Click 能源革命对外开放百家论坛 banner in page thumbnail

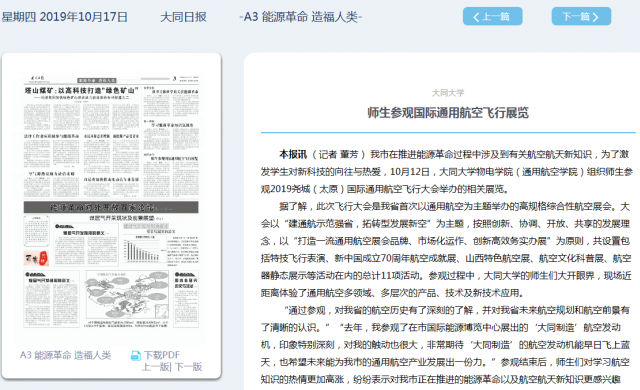pyautogui.click(x=111, y=207)
